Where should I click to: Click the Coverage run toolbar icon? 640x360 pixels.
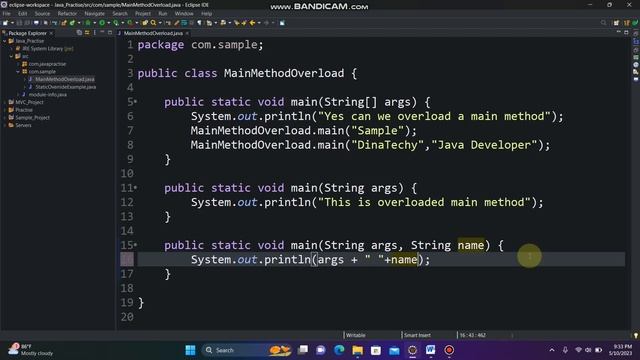click(x=116, y=23)
